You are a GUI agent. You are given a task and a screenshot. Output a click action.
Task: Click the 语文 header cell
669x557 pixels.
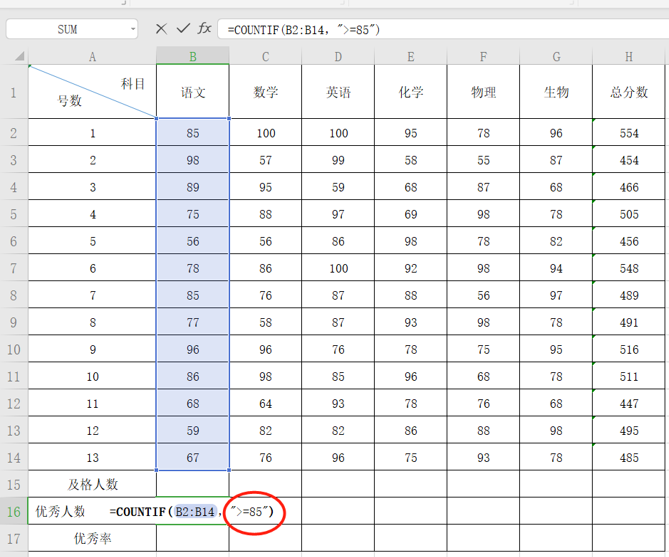coord(193,92)
